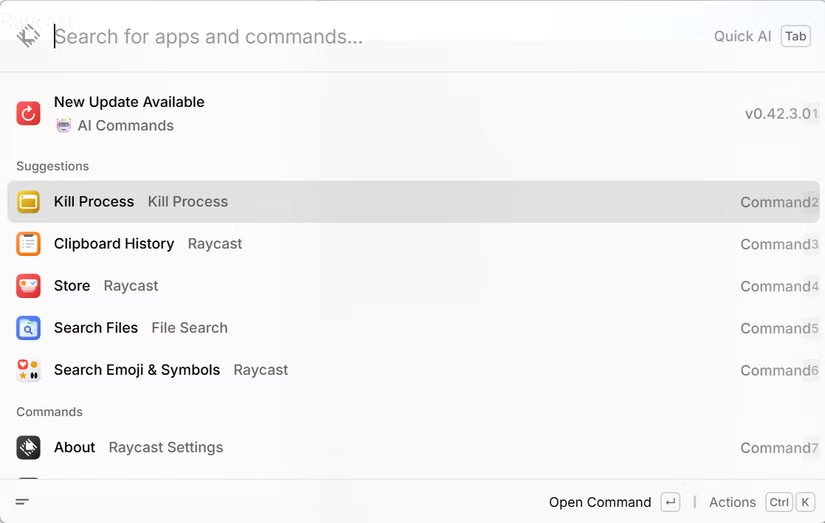Image resolution: width=825 pixels, height=523 pixels.
Task: Click the yellow Kill Process icon
Action: pos(28,202)
